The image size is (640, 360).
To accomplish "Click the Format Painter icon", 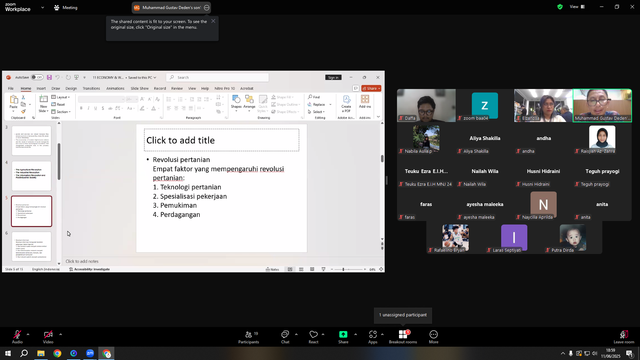I will (23, 111).
